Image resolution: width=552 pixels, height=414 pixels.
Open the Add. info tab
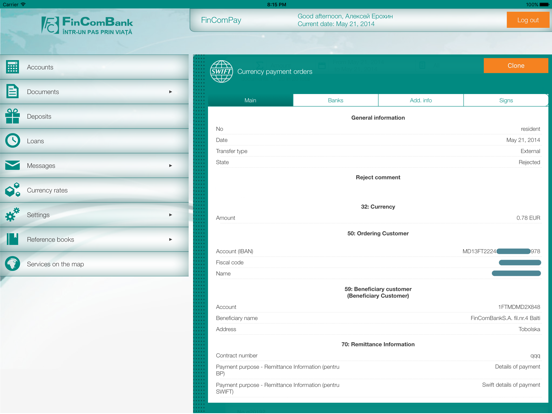421,100
